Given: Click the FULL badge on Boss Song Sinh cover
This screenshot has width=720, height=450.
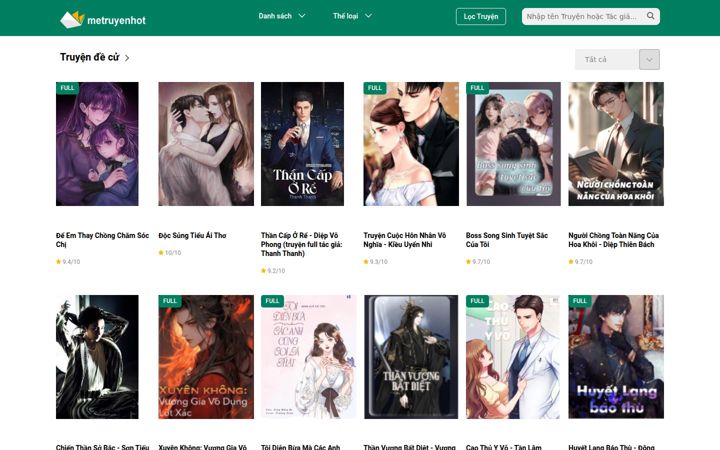Looking at the screenshot, I should click(x=477, y=88).
